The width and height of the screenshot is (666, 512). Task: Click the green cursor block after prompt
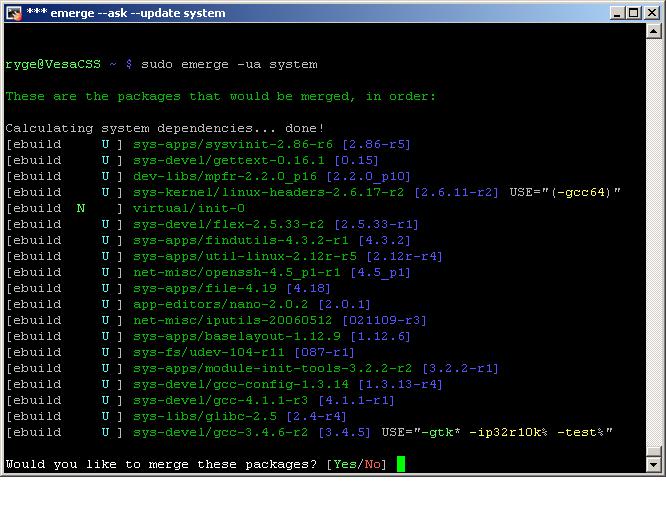(401, 464)
